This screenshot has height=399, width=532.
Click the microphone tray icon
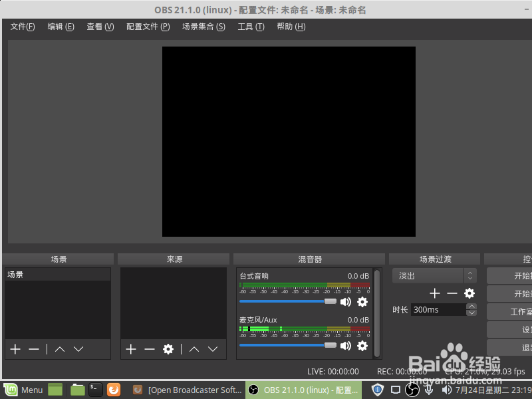(429, 390)
